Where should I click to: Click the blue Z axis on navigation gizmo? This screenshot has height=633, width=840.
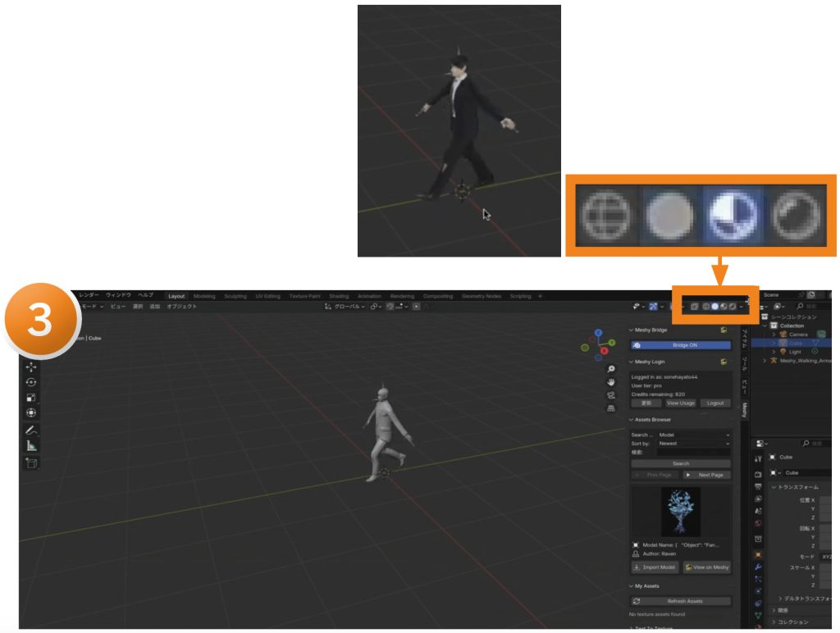[598, 333]
